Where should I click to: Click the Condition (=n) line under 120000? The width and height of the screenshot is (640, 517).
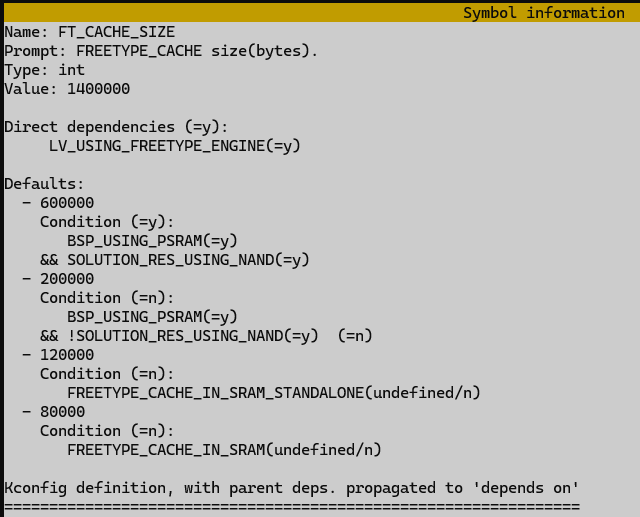(107, 374)
